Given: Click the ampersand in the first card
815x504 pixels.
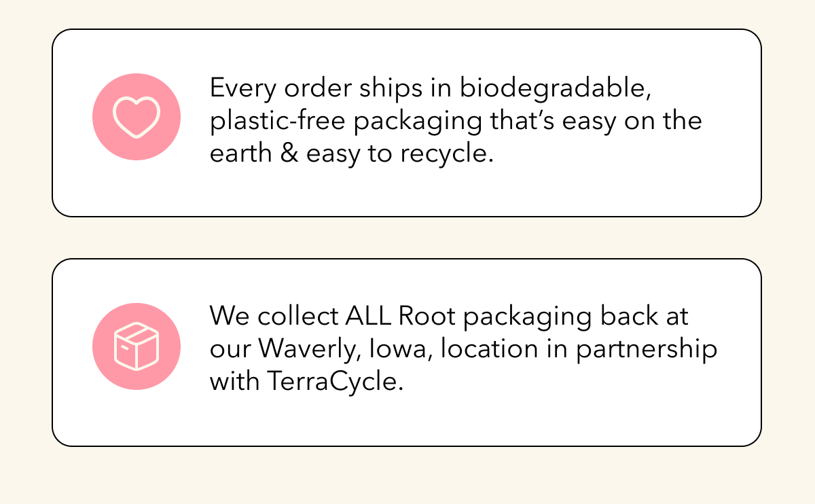Looking at the screenshot, I should pos(288,154).
